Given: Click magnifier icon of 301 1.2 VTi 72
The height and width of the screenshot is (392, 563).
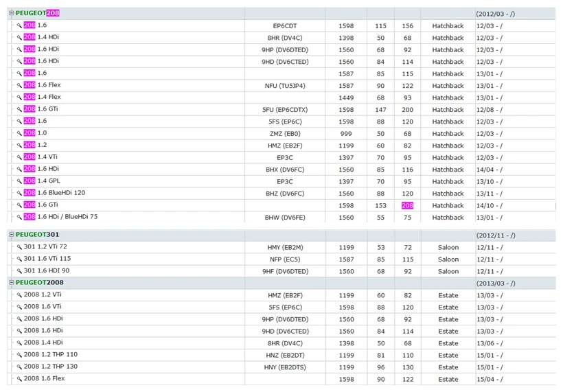Looking at the screenshot, I should click(19, 247).
